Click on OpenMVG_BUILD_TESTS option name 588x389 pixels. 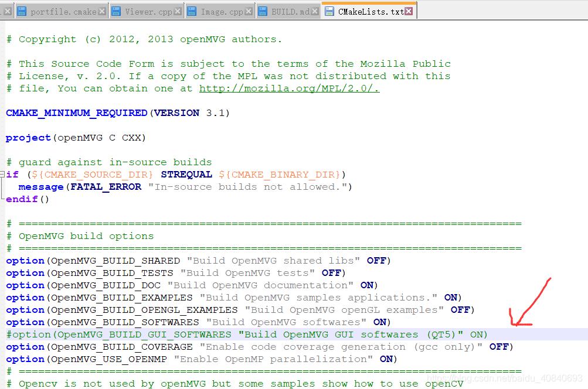click(112, 273)
